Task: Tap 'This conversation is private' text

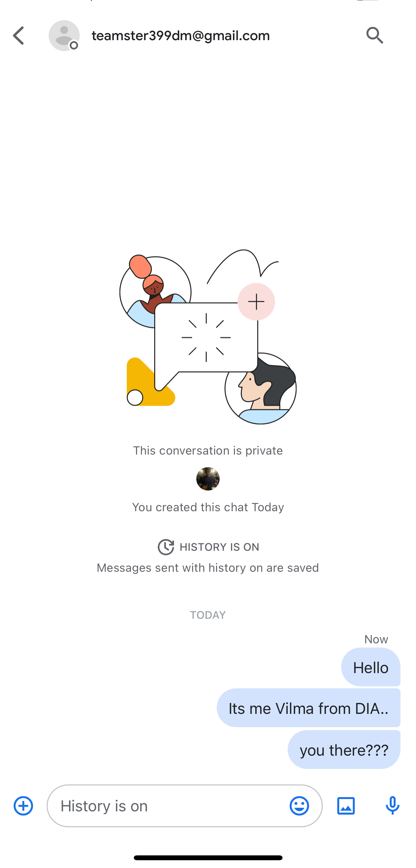Action: [x=208, y=450]
